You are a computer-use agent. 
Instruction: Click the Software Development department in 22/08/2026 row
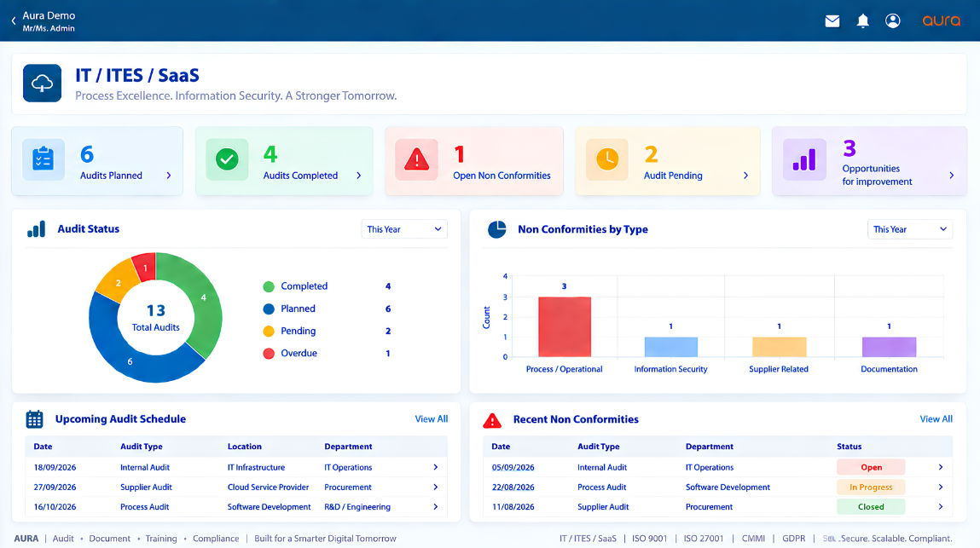(728, 487)
